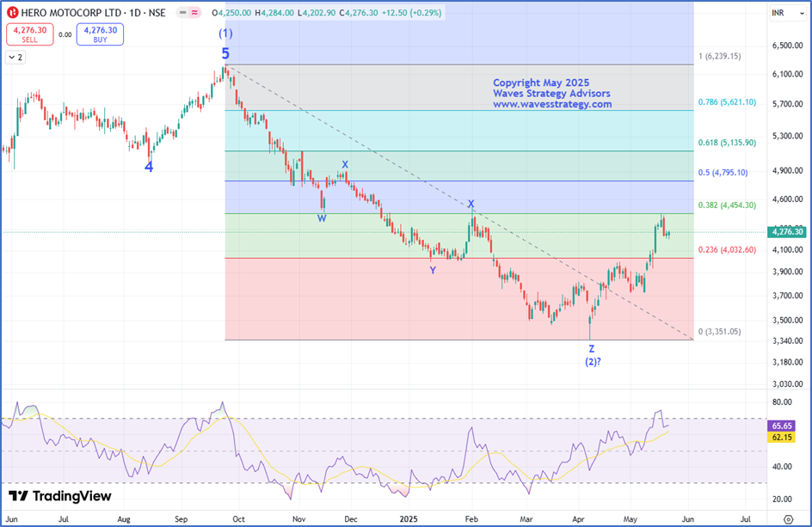Click the May time axis label
The height and width of the screenshot is (527, 812).
631,518
